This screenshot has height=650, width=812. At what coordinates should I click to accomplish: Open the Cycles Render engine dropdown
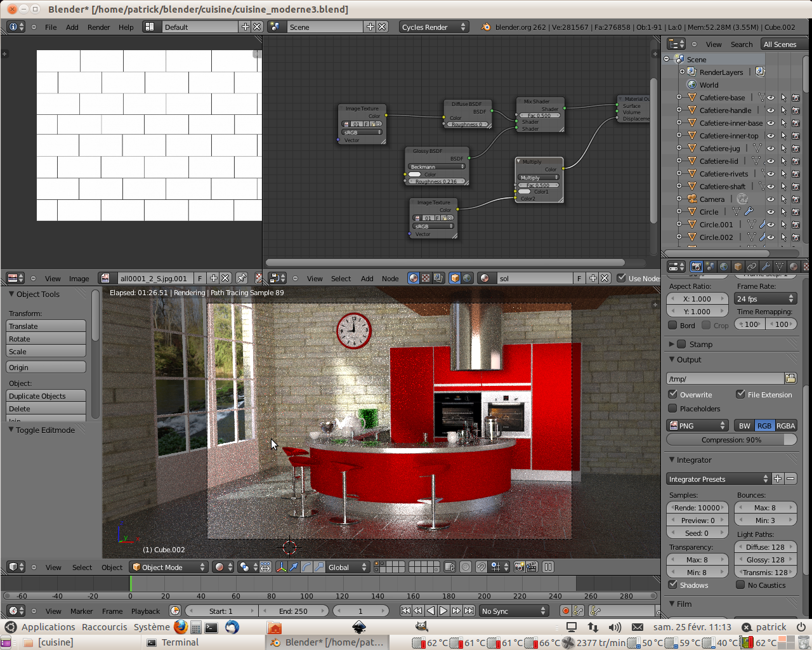click(434, 27)
